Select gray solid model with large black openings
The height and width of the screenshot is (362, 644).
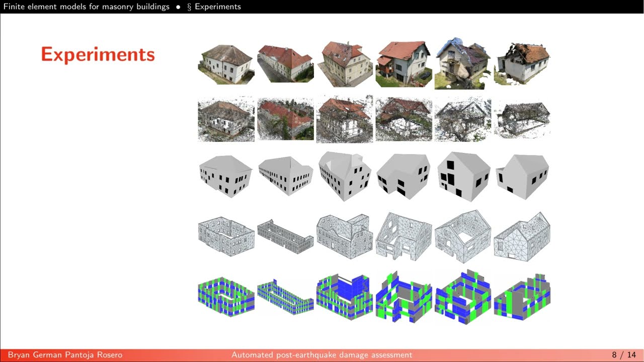point(463,176)
